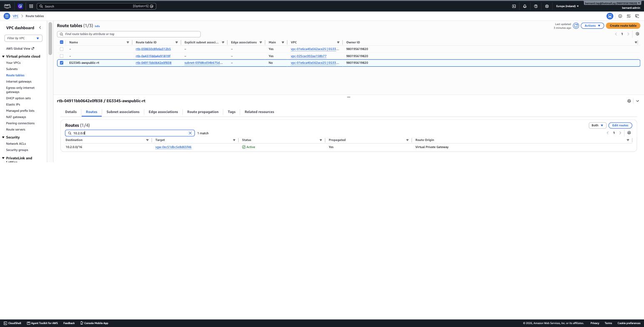
Task: Go to next page of route tables
Action: click(628, 34)
